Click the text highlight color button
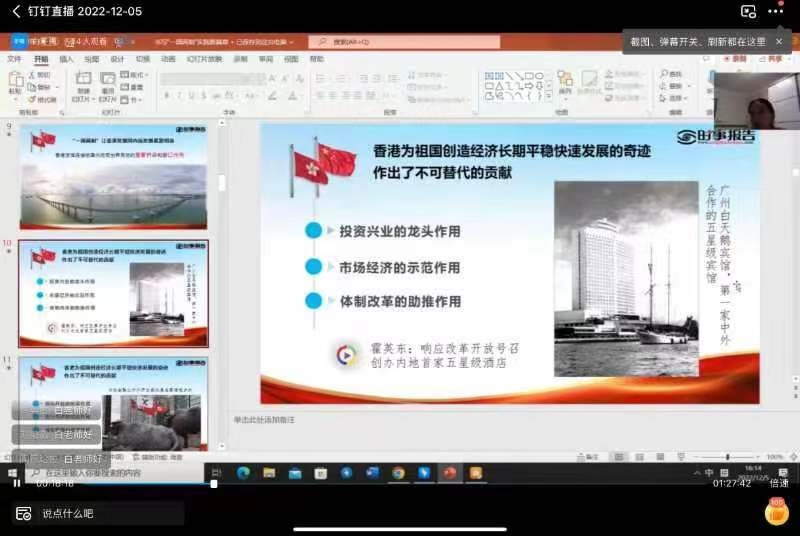The image size is (800, 536). tap(272, 95)
